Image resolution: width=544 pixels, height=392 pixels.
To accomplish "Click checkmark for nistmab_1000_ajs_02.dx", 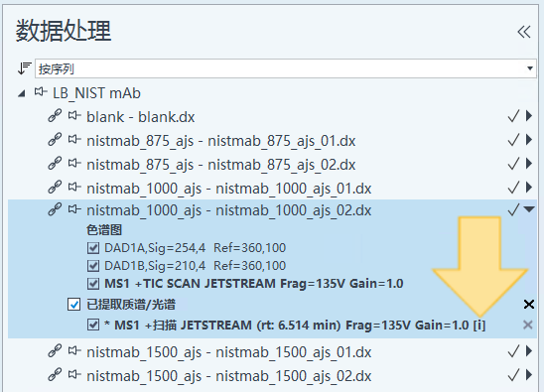I will [x=513, y=209].
